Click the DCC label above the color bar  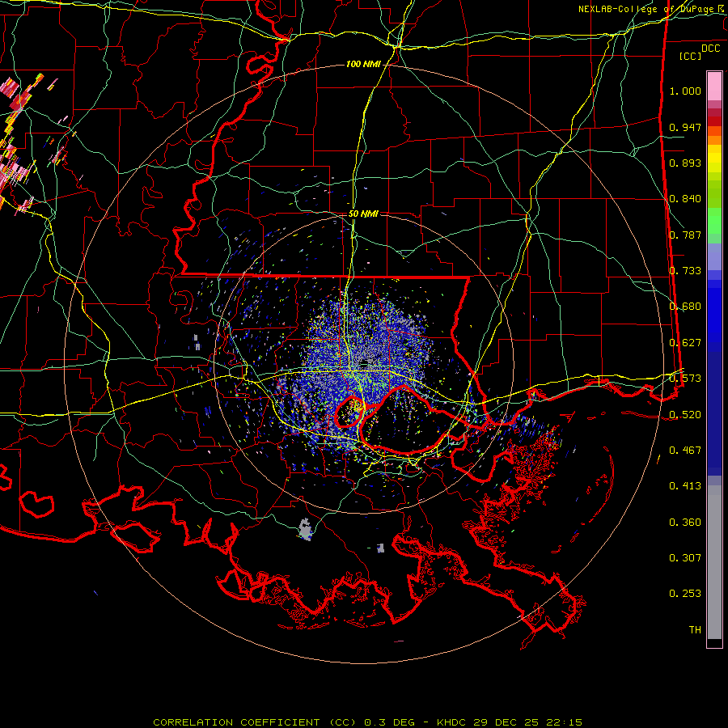[x=710, y=49]
